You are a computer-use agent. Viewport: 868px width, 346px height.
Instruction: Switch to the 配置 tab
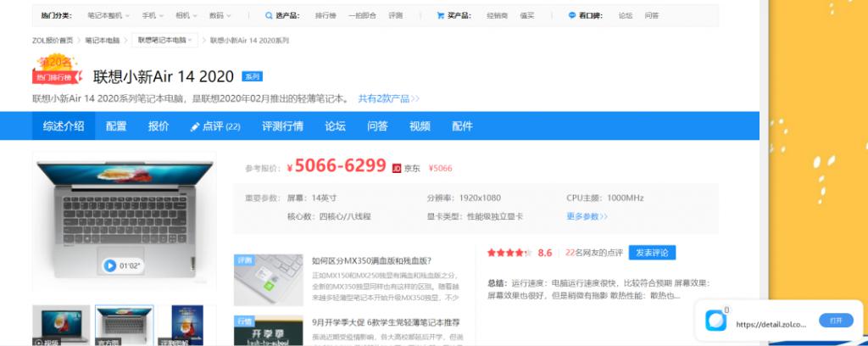click(116, 126)
